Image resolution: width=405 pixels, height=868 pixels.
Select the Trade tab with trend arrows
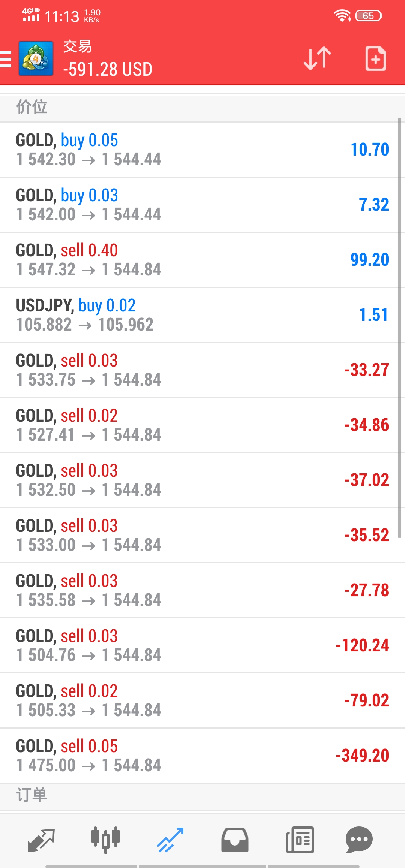pos(170,840)
